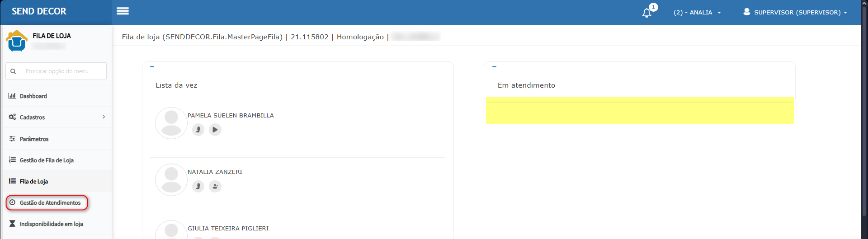Click the Cadastros gears icon
Image resolution: width=868 pixels, height=239 pixels.
(12, 117)
